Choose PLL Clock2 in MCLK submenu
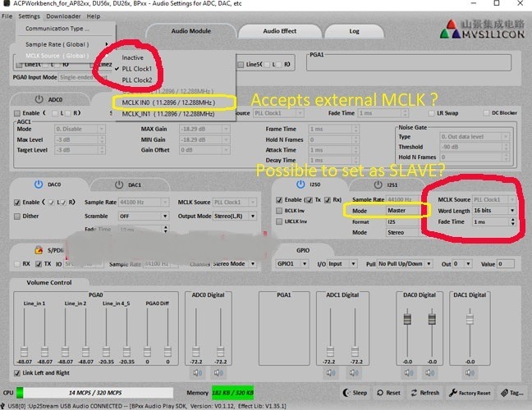 (137, 80)
